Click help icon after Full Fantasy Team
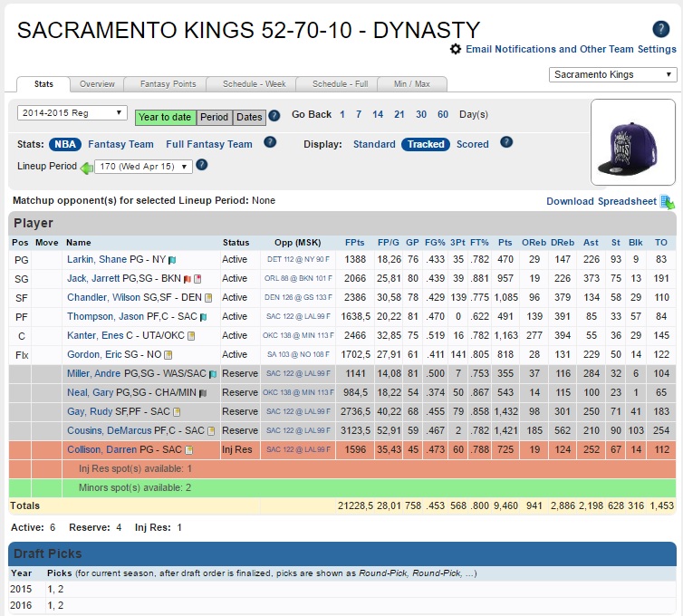This screenshot has height=616, width=683. [270, 142]
